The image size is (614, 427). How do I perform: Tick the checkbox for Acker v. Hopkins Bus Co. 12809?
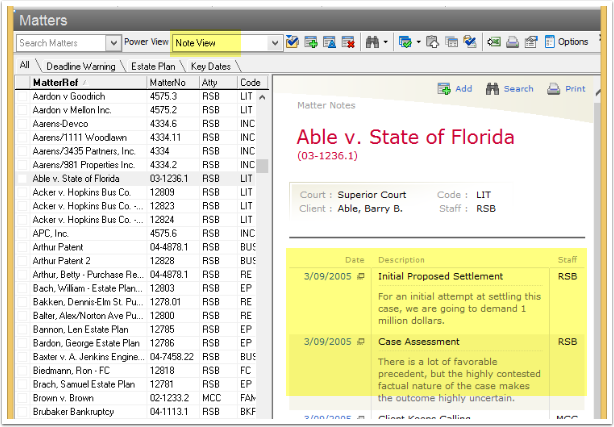tap(23, 192)
